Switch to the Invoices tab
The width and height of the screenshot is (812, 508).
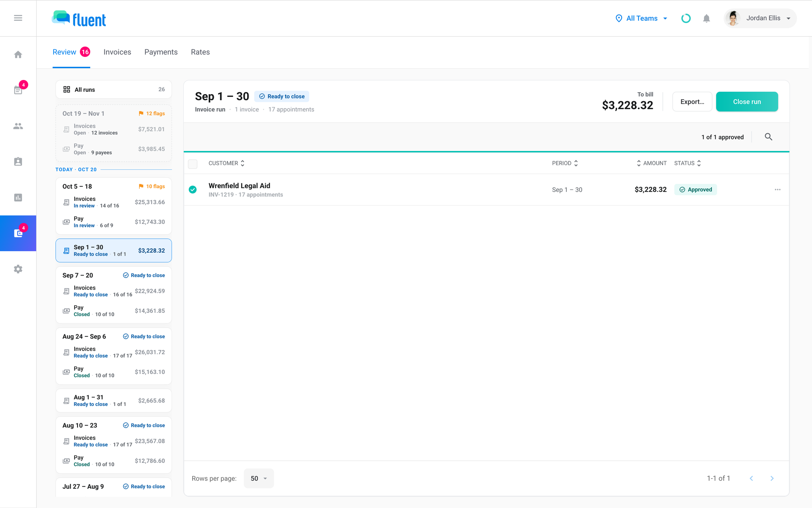click(117, 52)
